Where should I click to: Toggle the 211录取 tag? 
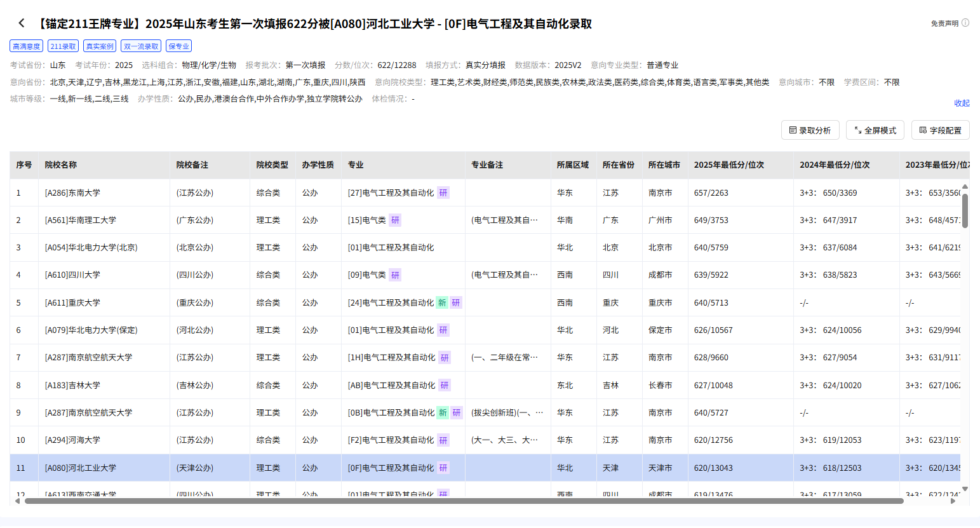click(63, 46)
